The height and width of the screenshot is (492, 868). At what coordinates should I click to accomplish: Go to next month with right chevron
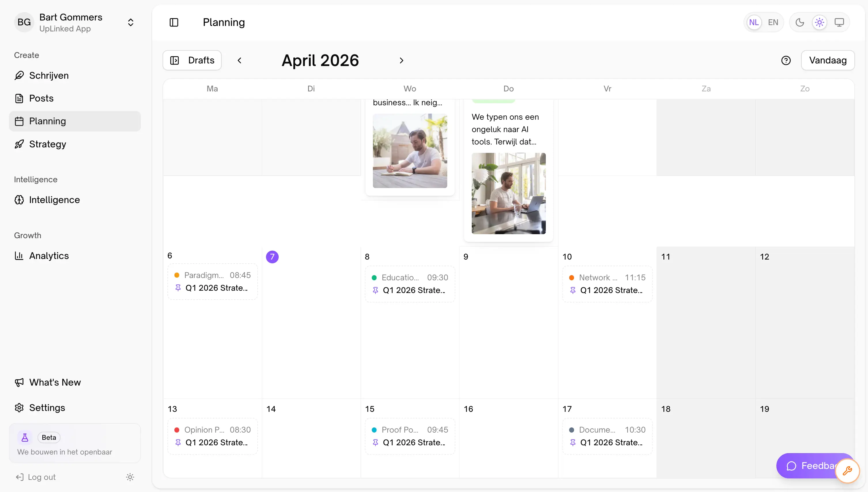click(401, 61)
